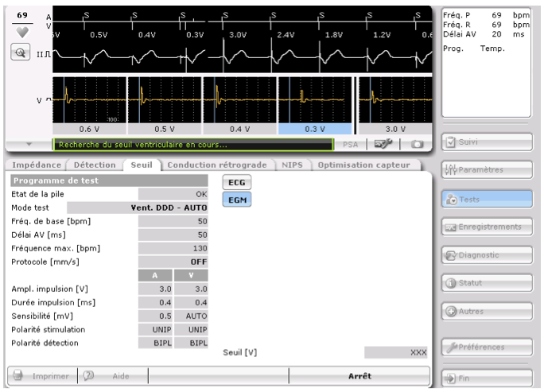The image size is (544, 392).
Task: Click the printer icon for Imprimer
Action: click(17, 376)
